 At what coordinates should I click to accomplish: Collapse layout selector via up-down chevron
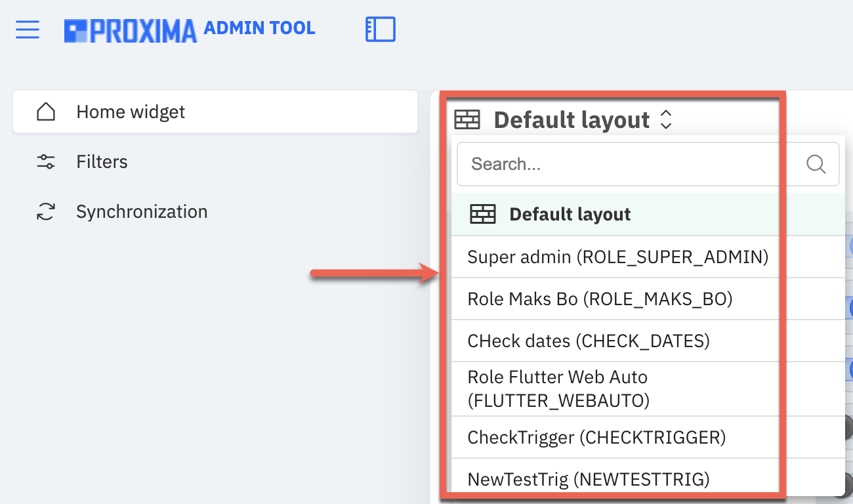(x=666, y=119)
